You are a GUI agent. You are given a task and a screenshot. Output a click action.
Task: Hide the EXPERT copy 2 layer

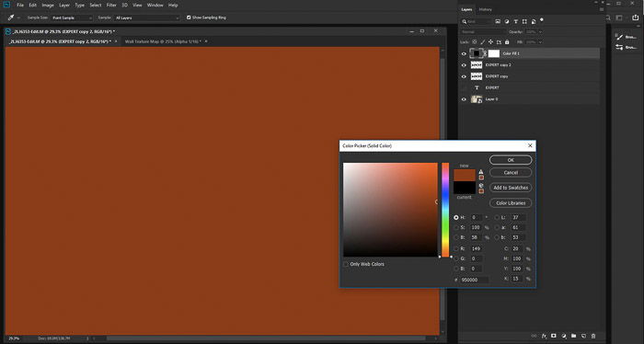[x=464, y=65]
